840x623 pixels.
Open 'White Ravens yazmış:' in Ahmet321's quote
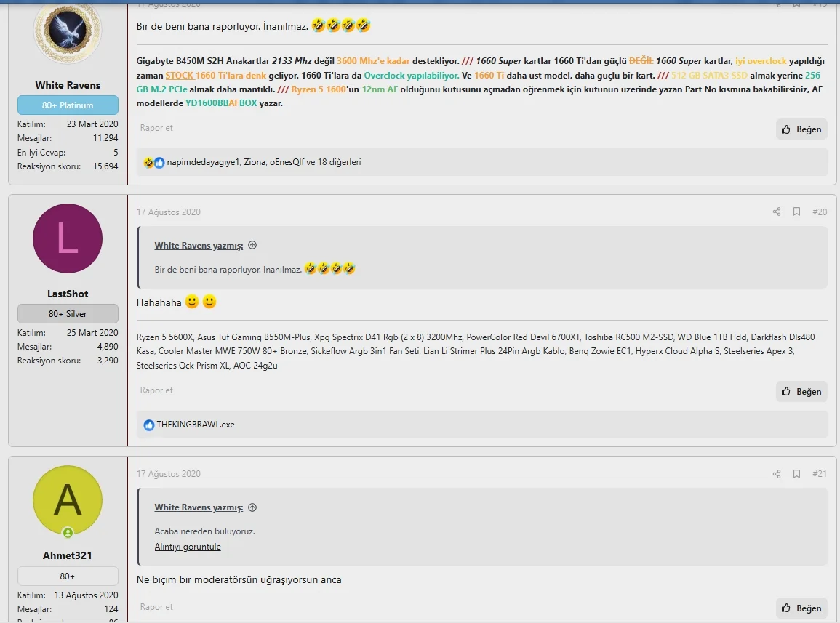199,507
